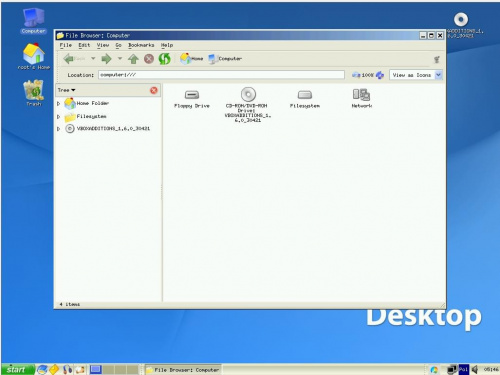The height and width of the screenshot is (375, 500).
Task: Click the green Up arrow toolbar icon
Action: click(x=133, y=59)
